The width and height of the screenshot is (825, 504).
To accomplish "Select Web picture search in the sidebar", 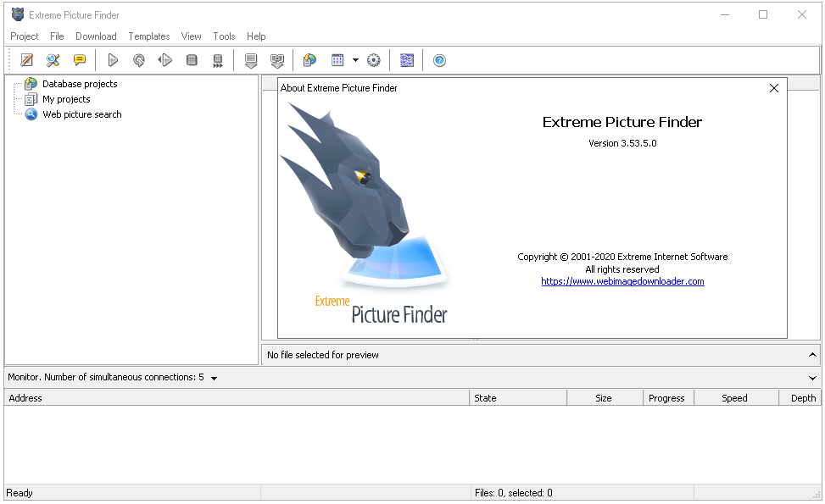I will pyautogui.click(x=81, y=114).
